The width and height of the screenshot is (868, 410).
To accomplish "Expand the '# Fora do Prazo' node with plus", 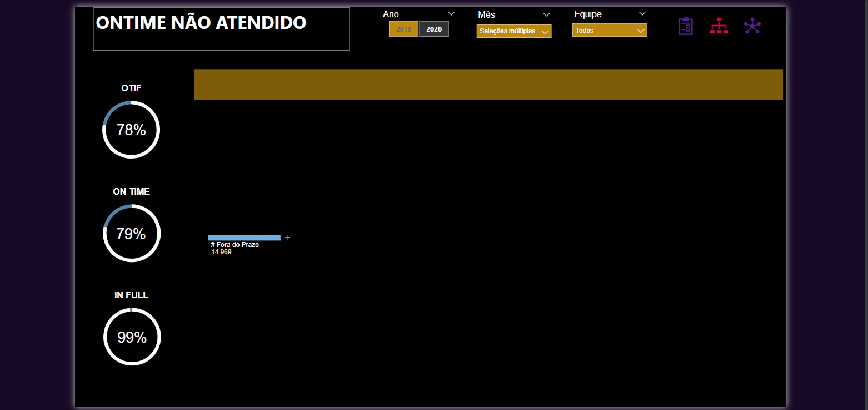I will (287, 238).
